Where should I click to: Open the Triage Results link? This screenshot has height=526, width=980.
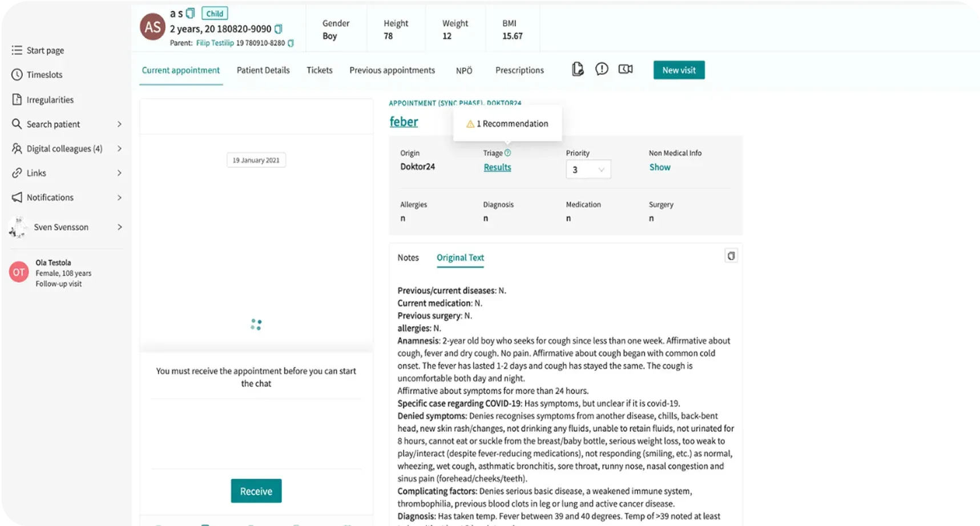coord(497,167)
